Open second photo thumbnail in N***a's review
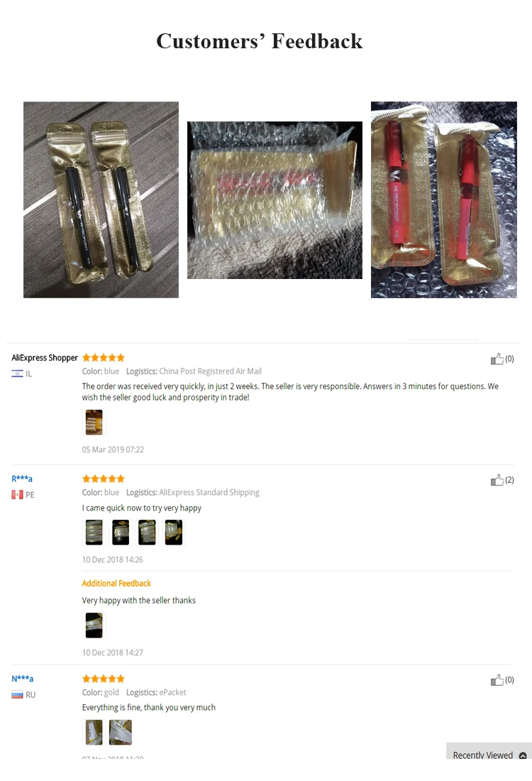532x781 pixels. [121, 732]
